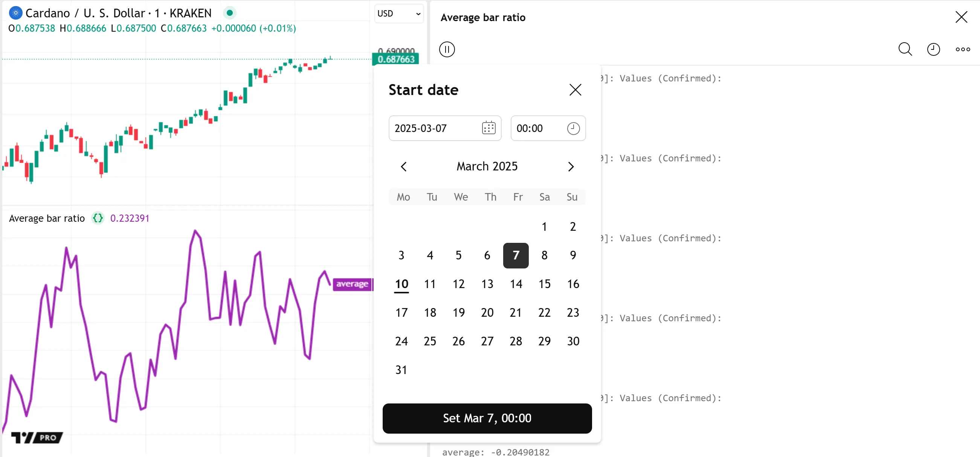
Task: Click the clock icon in logs toolbar
Action: click(933, 49)
